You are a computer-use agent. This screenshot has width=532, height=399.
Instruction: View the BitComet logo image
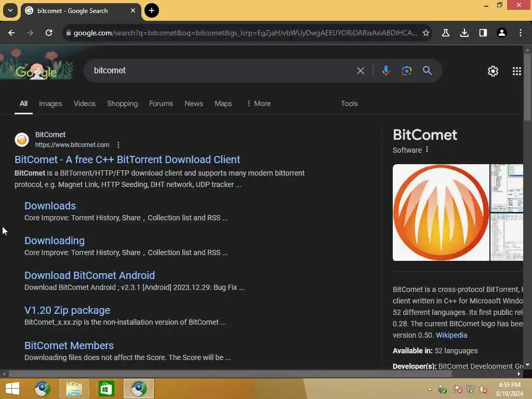441,212
